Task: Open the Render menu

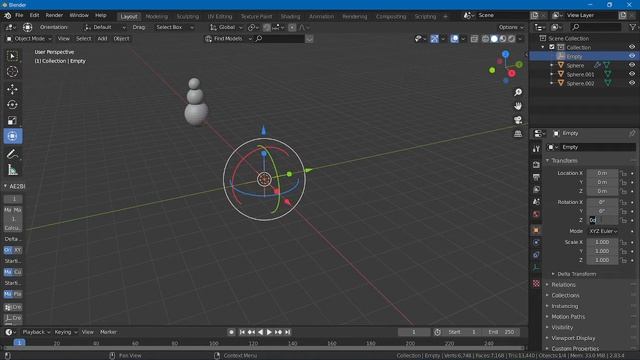Action: point(54,16)
